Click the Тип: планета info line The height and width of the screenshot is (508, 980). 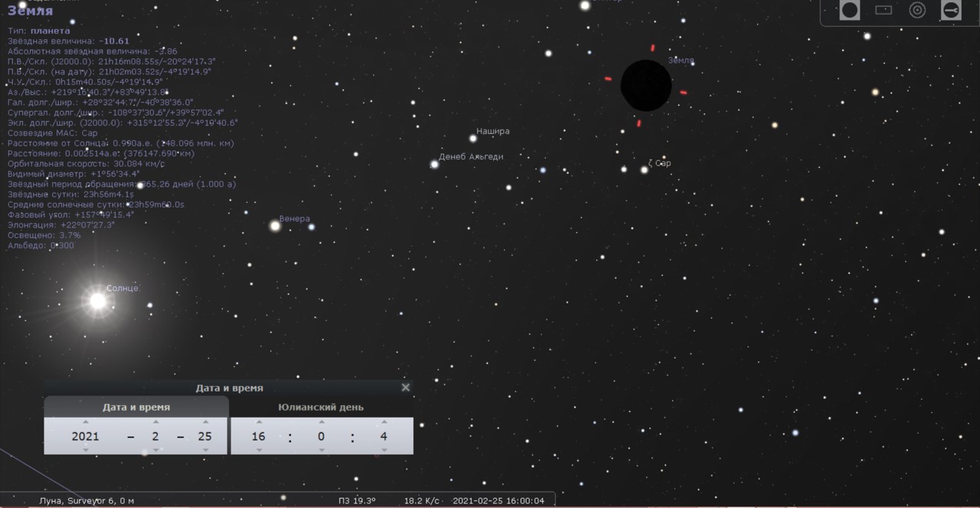[x=39, y=31]
